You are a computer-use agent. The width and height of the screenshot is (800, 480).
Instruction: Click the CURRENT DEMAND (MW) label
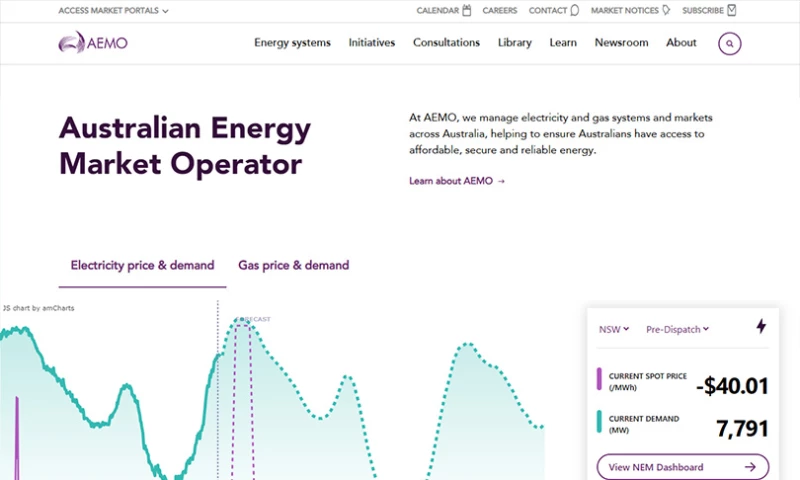[x=643, y=424]
